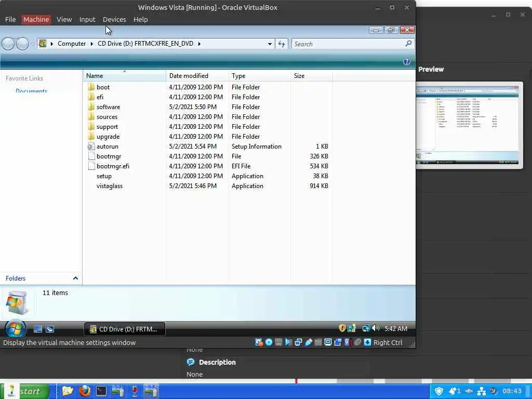532x399 pixels.
Task: Click VirtualBox keyboard capture arrow icon
Action: tap(367, 342)
